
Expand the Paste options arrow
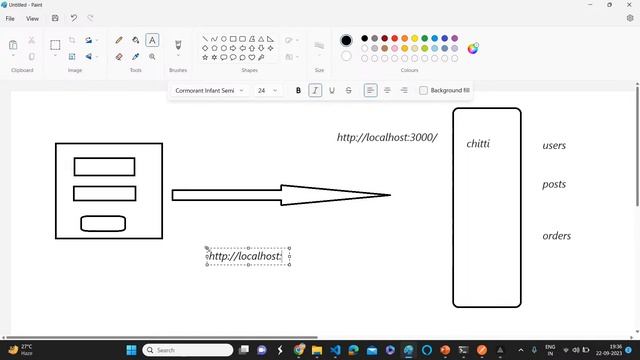[13, 56]
